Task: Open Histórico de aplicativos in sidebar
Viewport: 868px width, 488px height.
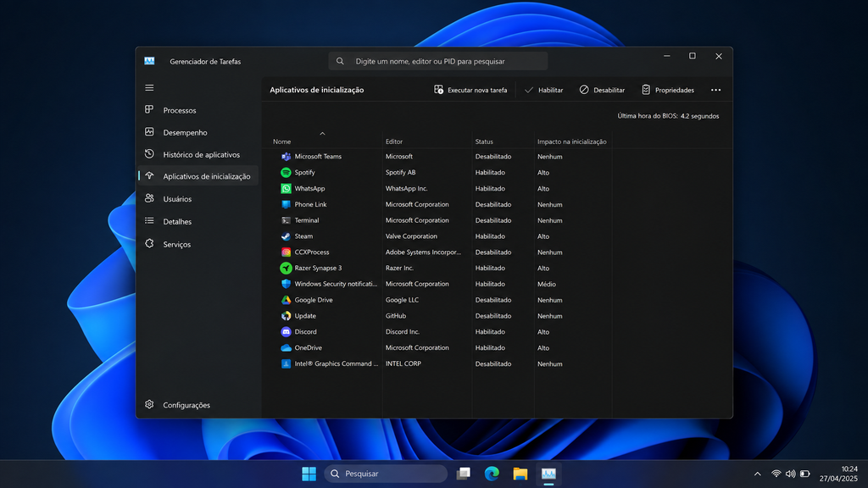Action: (198, 154)
